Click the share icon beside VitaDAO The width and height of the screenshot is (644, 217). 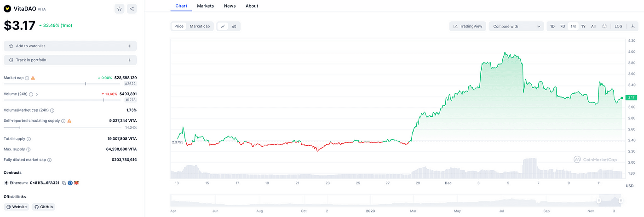point(132,9)
